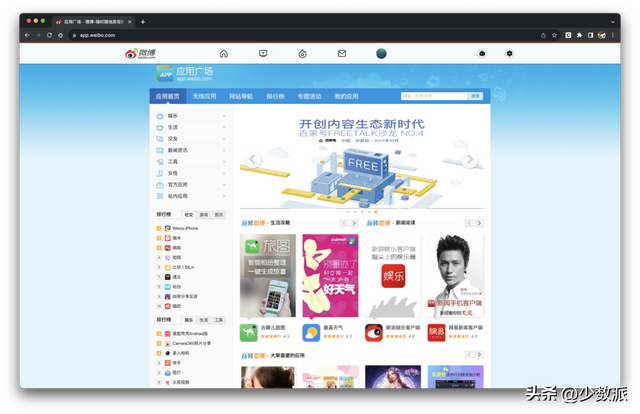Go to previous page in 生活攻略 section

click(x=344, y=223)
